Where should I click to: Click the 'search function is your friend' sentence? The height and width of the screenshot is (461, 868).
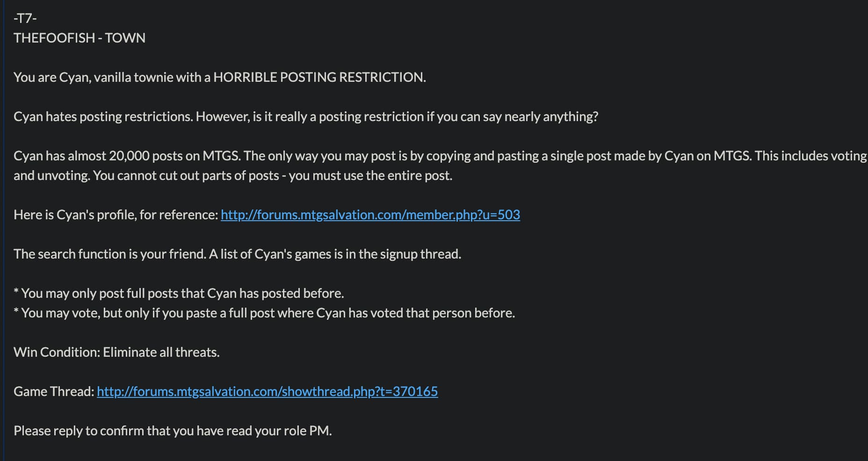110,254
